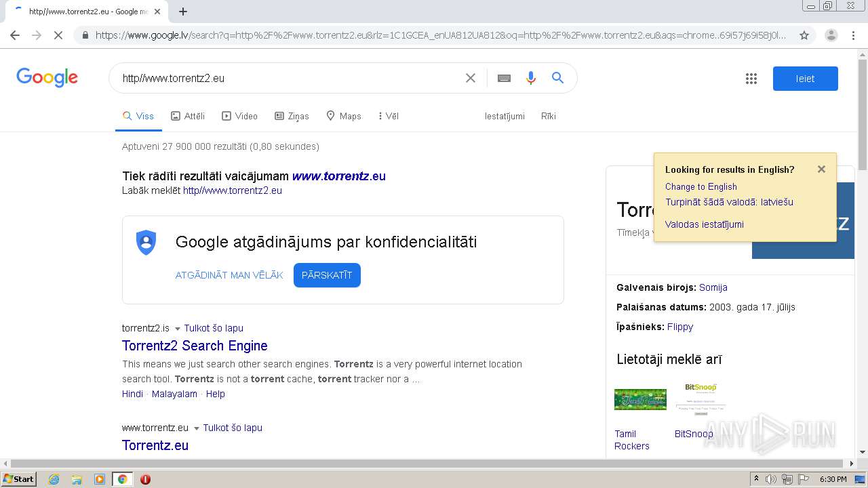Click the taskbar clock showing 6:30 PM
The height and width of the screenshot is (488, 868).
pyautogui.click(x=833, y=479)
